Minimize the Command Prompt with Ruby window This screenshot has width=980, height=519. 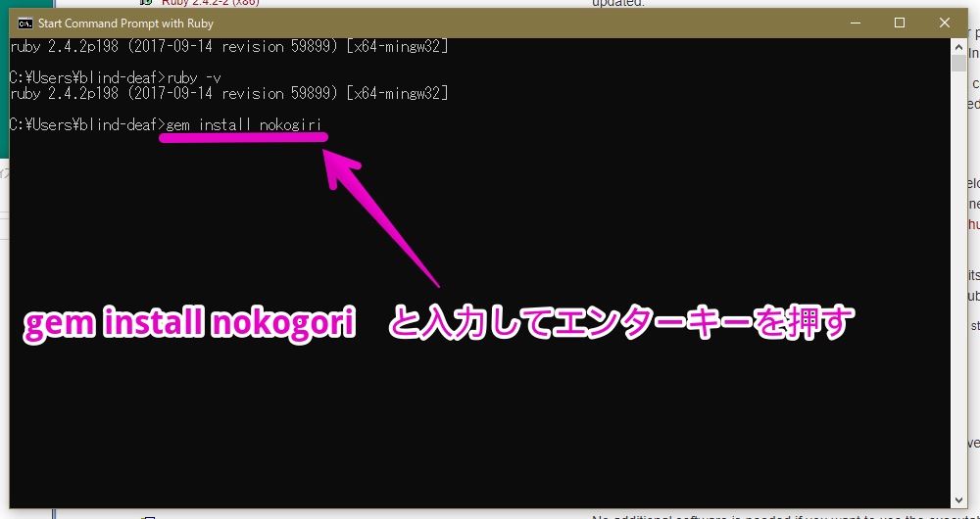(855, 24)
